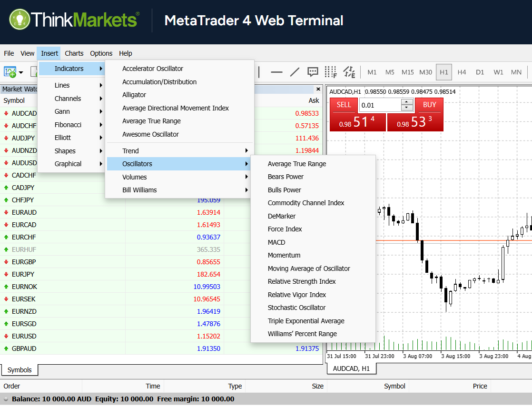
Task: Select the AUDCAD, H1 chart tab
Action: (351, 368)
